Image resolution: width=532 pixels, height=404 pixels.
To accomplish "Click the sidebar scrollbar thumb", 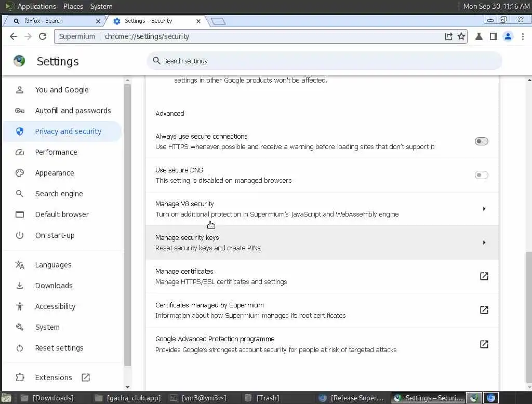I will [127, 224].
